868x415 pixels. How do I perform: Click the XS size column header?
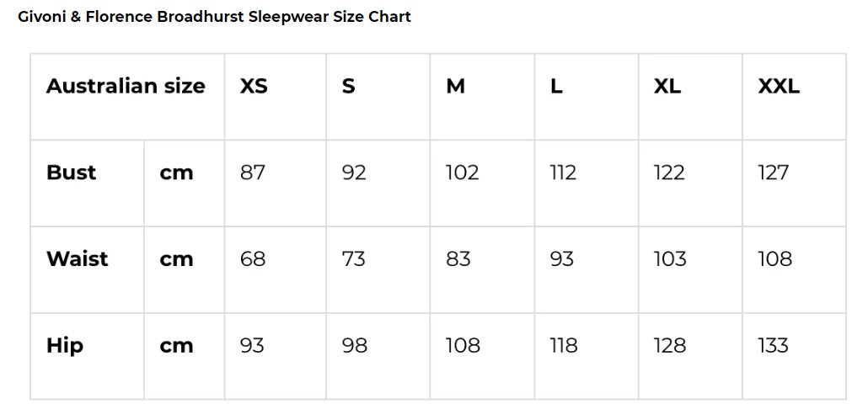(x=254, y=86)
